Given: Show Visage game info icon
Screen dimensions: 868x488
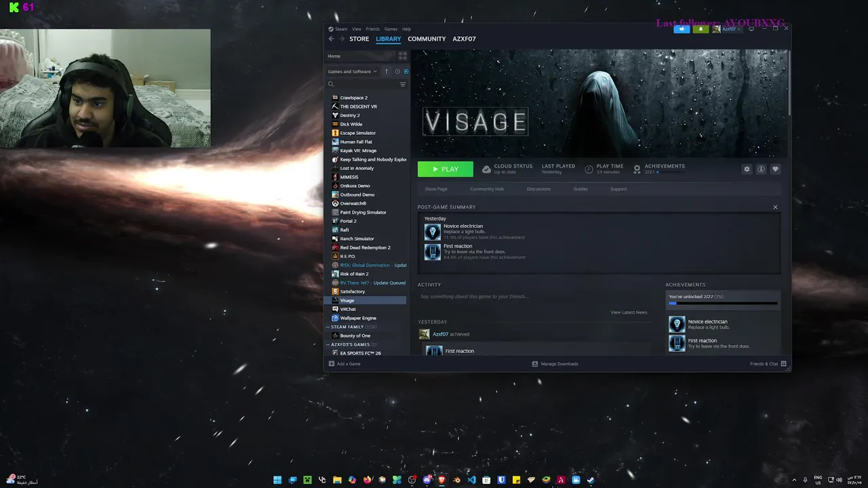Looking at the screenshot, I should click(x=761, y=169).
